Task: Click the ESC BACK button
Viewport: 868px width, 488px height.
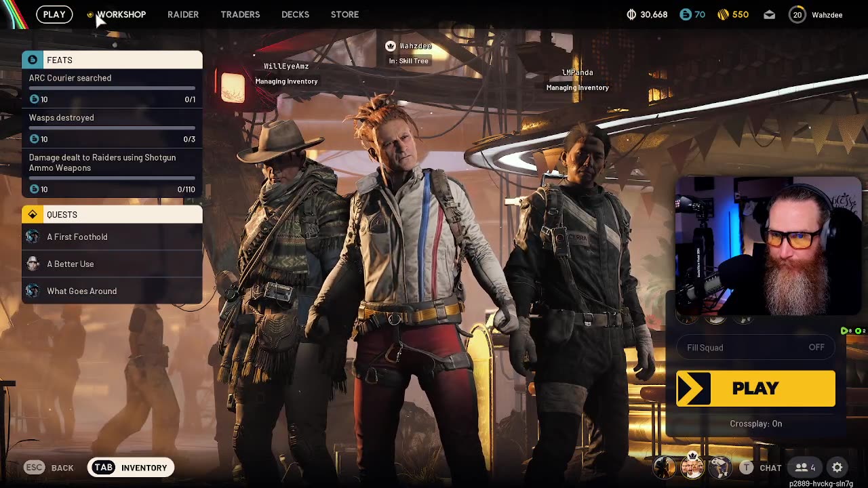Action: (x=49, y=468)
